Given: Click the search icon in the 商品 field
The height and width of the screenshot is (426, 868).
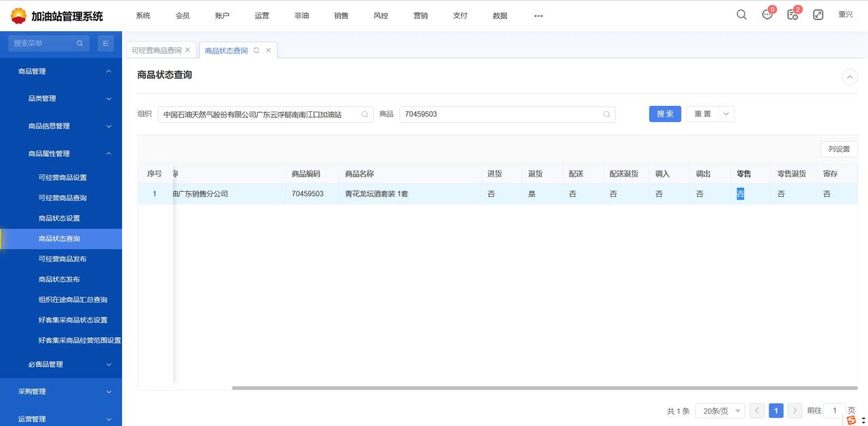Looking at the screenshot, I should click(606, 115).
